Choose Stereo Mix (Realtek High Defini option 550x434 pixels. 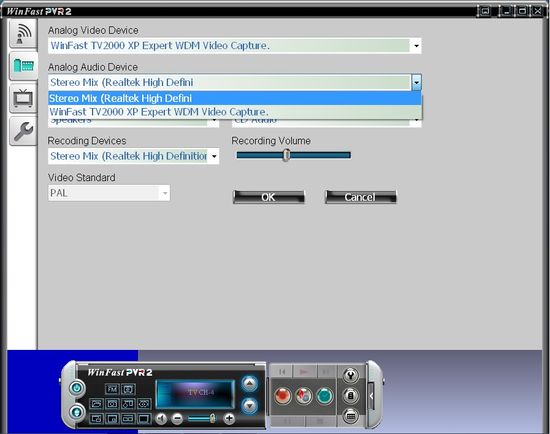coord(235,98)
